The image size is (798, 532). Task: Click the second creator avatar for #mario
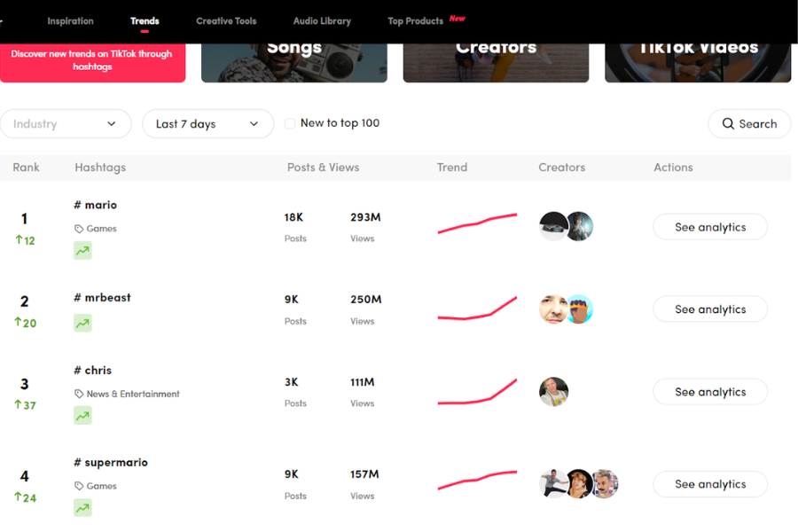581,227
